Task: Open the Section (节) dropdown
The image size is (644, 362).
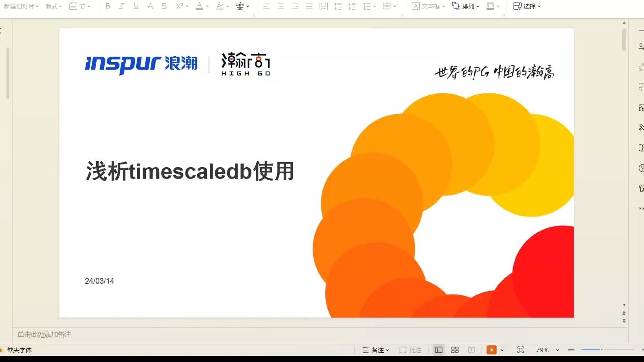Action: [80, 6]
